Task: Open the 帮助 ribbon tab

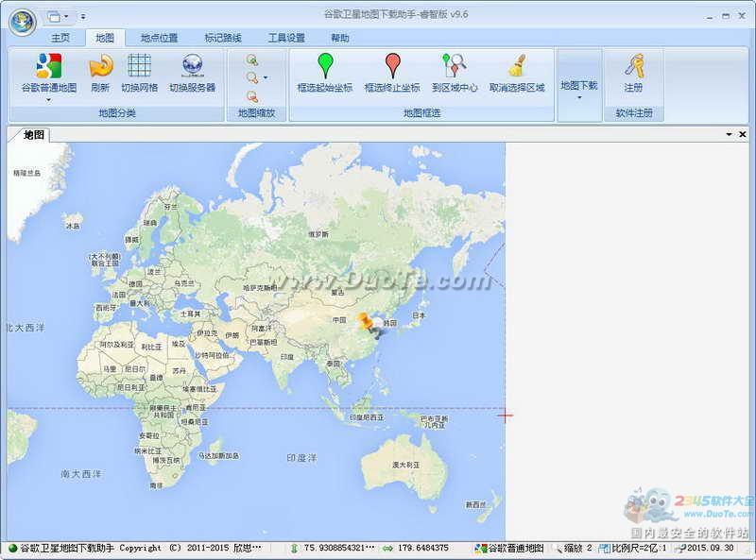Action: click(340, 38)
